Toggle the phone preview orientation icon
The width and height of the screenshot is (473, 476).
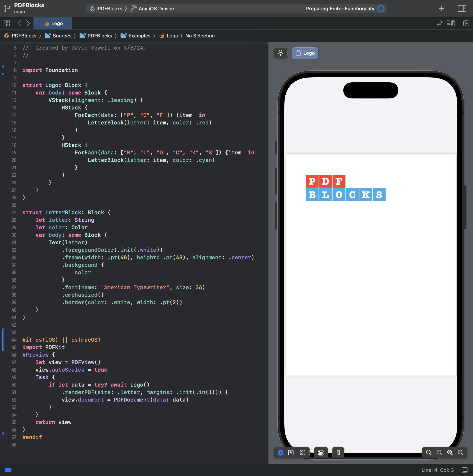point(339,453)
